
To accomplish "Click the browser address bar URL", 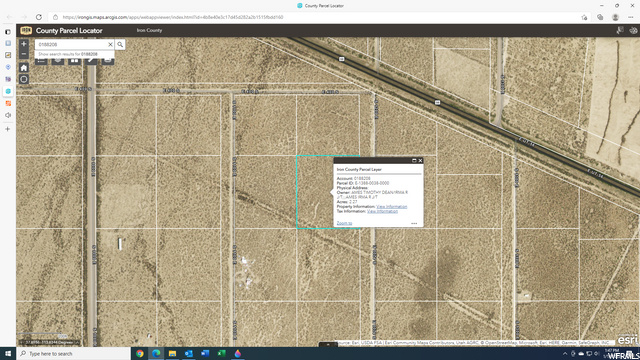I will point(173,17).
